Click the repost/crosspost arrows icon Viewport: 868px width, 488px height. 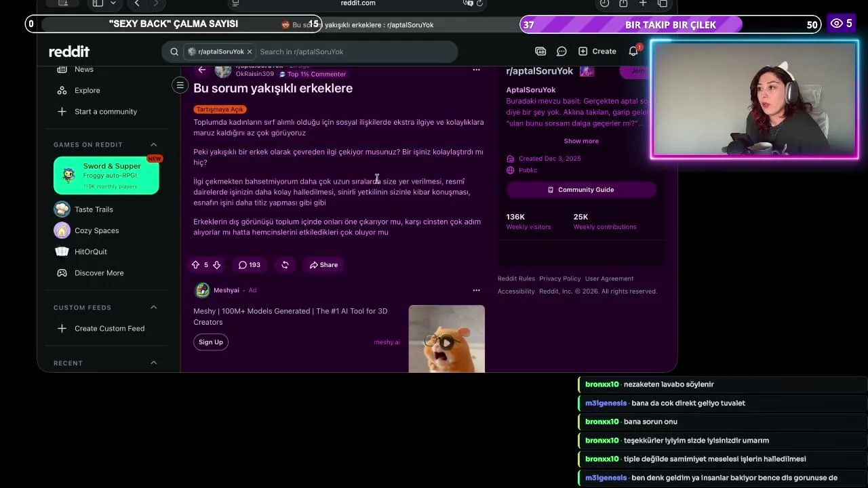point(285,265)
